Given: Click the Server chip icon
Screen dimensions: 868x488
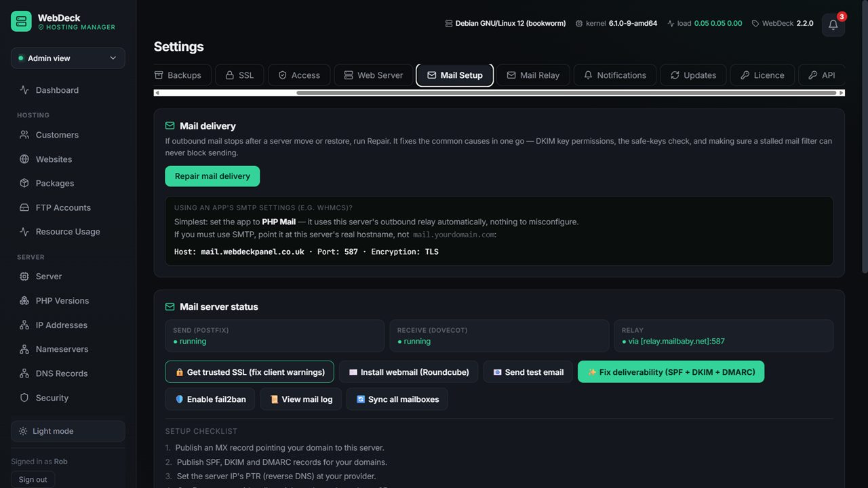Looking at the screenshot, I should [x=24, y=277].
